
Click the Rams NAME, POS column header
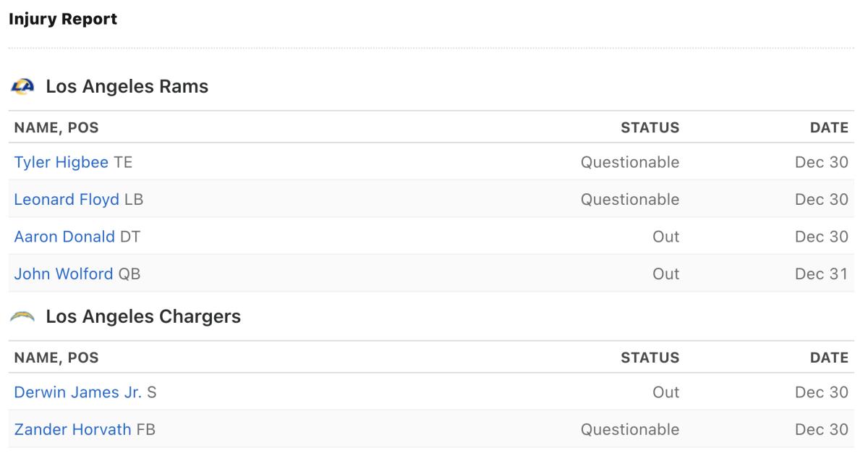click(x=56, y=128)
